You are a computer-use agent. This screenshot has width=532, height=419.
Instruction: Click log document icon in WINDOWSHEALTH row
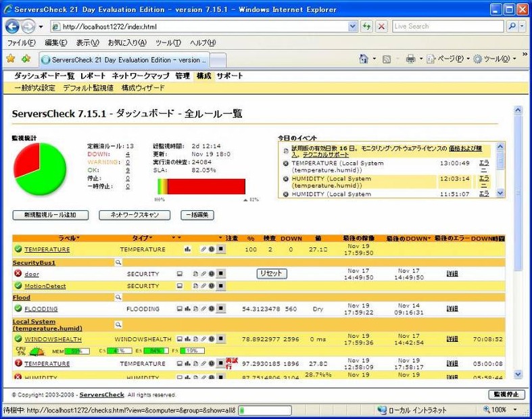click(195, 339)
